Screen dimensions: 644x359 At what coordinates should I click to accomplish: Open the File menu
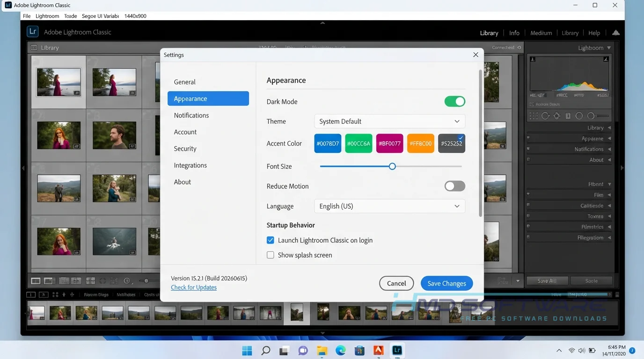click(x=27, y=16)
